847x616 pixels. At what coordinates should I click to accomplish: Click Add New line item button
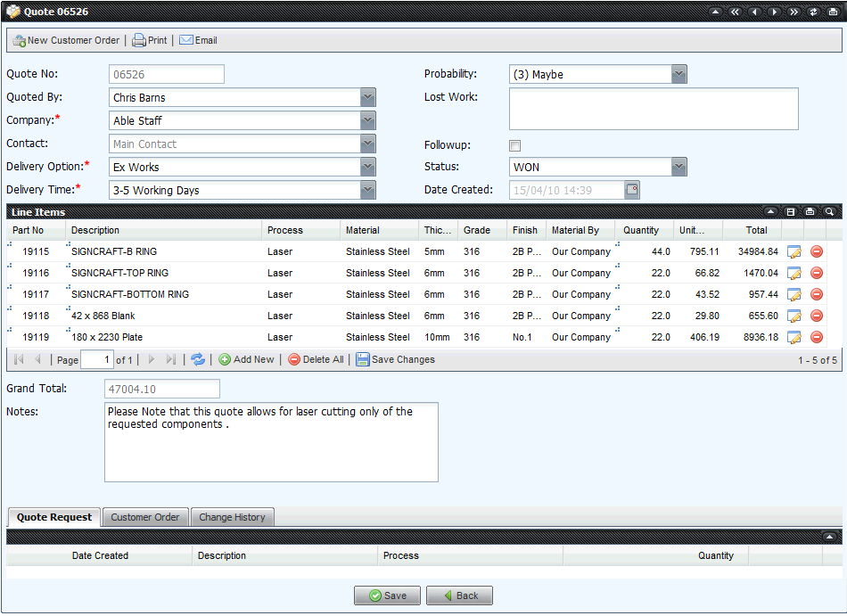247,359
